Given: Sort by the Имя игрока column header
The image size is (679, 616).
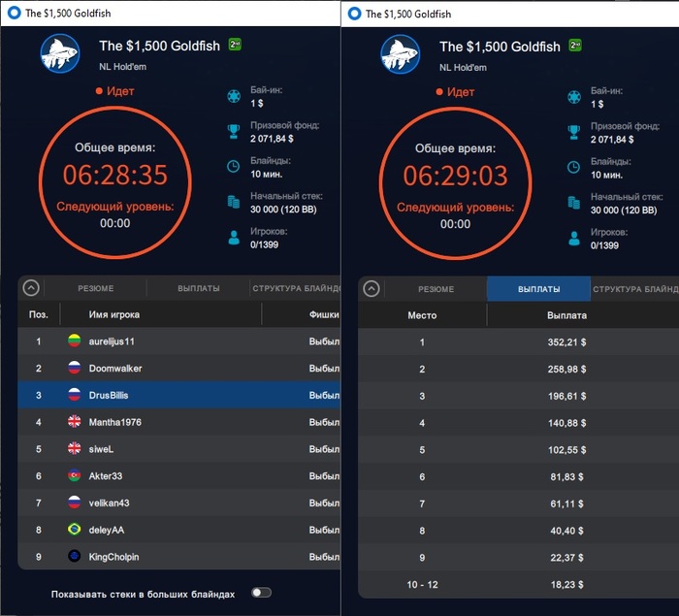Looking at the screenshot, I should coord(161,314).
